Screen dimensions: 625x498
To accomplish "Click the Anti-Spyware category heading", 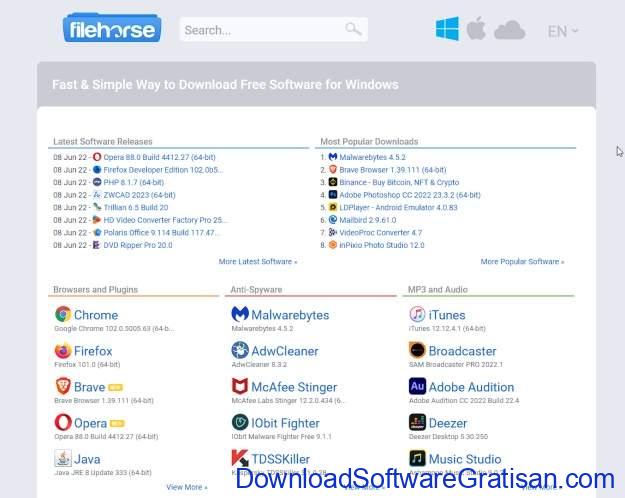I will pos(256,289).
